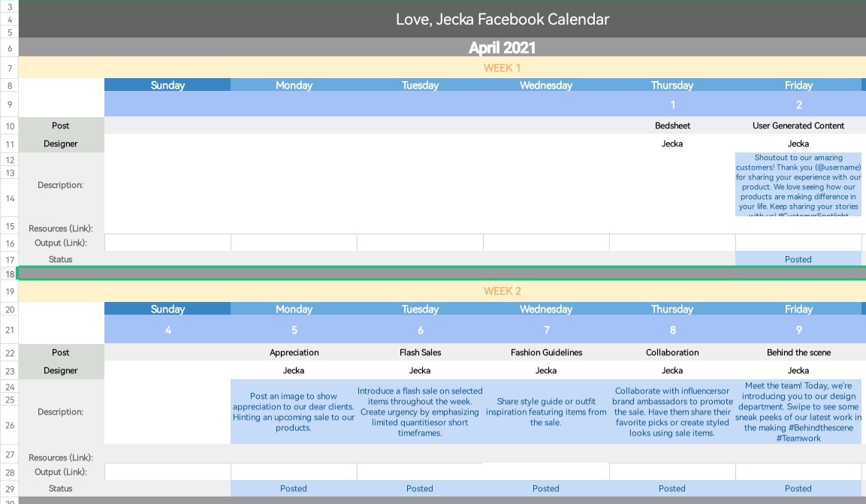Click the Fashion Guidelines post cell
Screen dimensions: 866x504
click(546, 352)
